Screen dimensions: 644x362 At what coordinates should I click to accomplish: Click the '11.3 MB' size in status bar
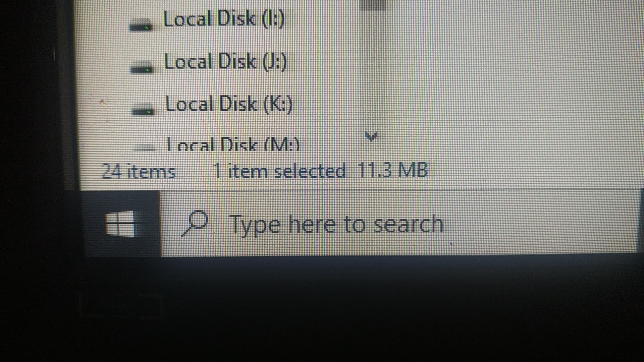click(x=392, y=170)
